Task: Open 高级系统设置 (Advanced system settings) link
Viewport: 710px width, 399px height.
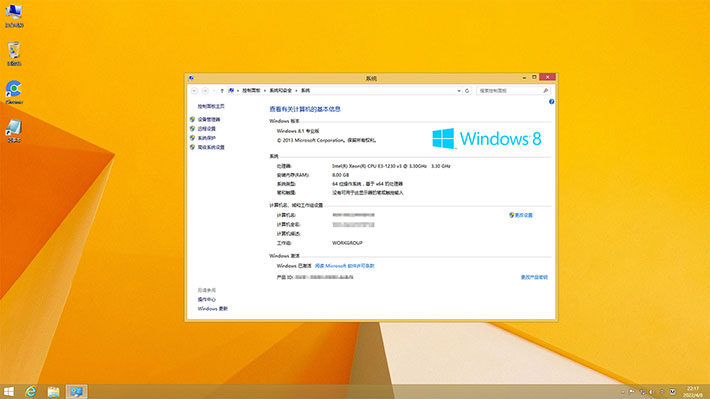Action: [x=211, y=147]
